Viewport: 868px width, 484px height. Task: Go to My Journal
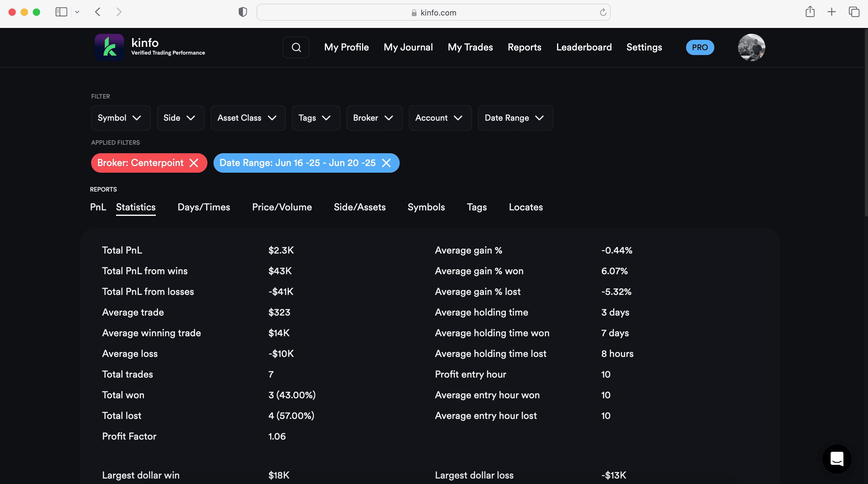coord(408,47)
